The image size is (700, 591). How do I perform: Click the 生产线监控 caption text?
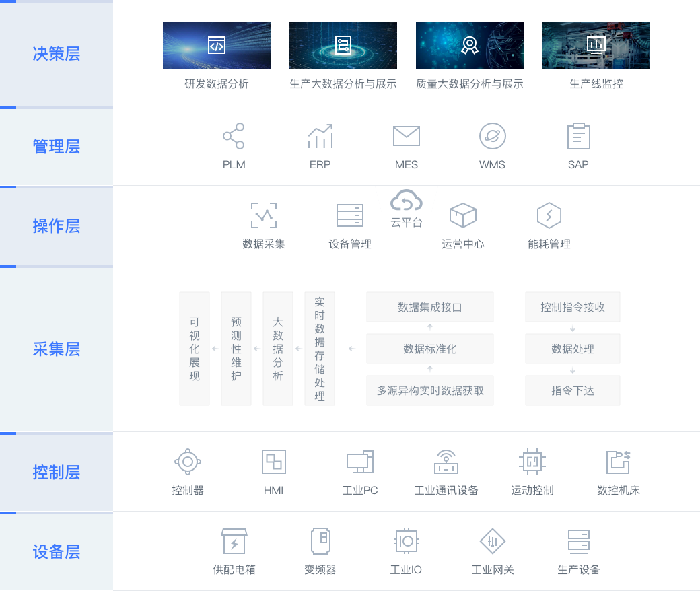(596, 84)
